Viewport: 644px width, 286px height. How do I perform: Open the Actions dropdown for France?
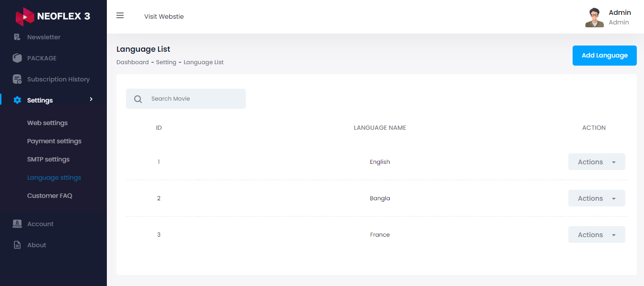tap(596, 234)
